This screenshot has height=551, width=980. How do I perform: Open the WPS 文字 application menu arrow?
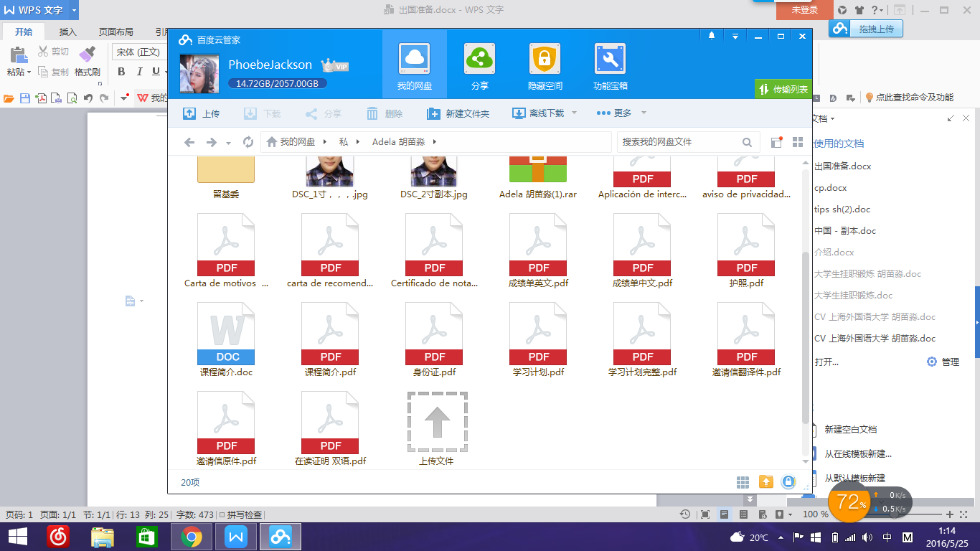tap(74, 10)
